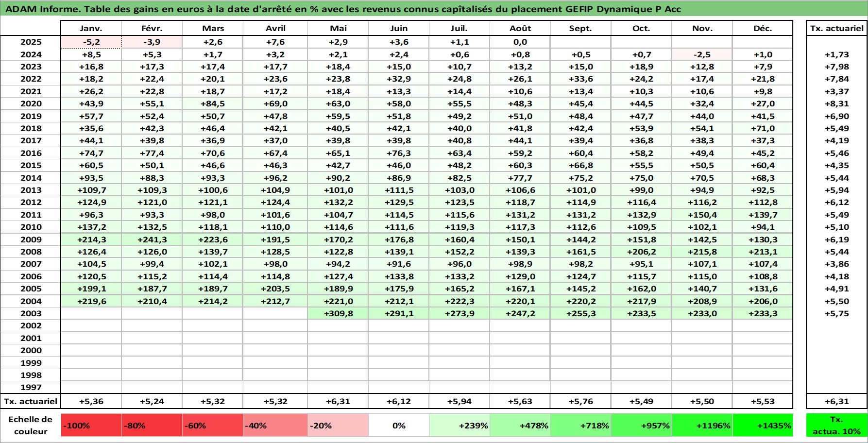The width and height of the screenshot is (868, 443).
Task: Click the +76,3 cell for Juin 2016
Action: (399, 153)
